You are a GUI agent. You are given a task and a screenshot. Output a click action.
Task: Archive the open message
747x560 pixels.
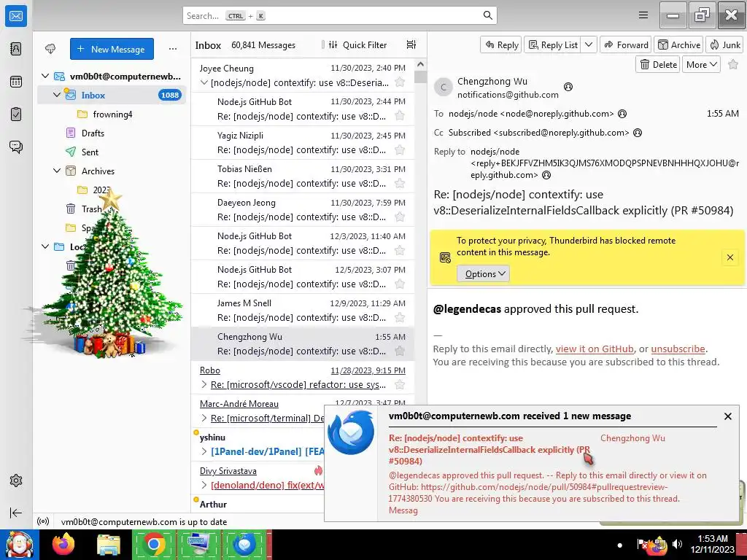pyautogui.click(x=679, y=44)
